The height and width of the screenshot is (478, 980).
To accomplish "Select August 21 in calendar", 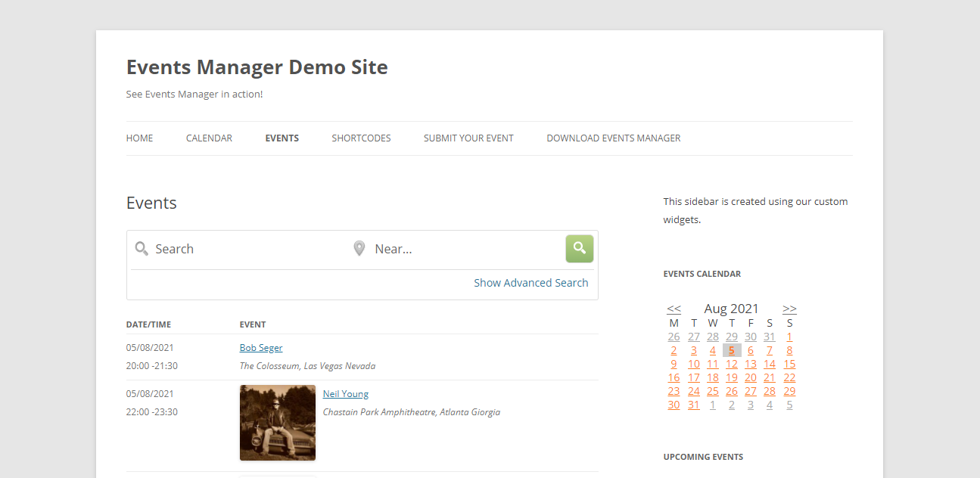I will (x=770, y=377).
